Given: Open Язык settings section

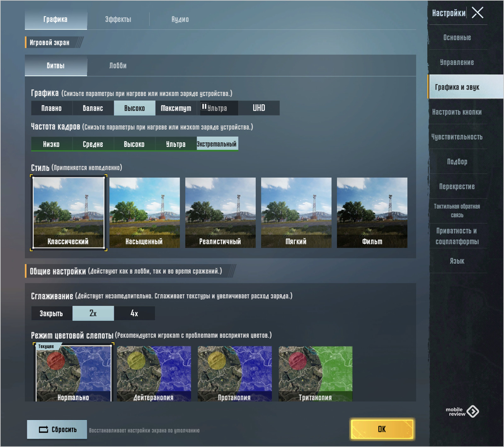Looking at the screenshot, I should pyautogui.click(x=457, y=261).
